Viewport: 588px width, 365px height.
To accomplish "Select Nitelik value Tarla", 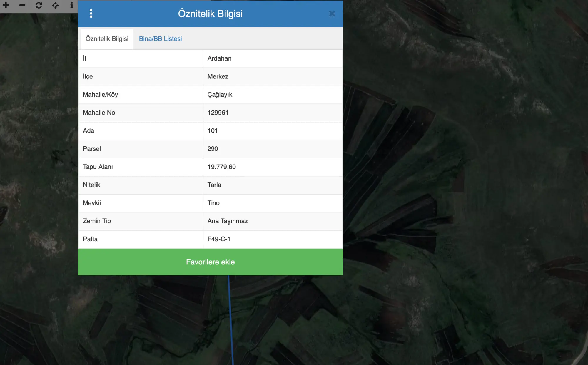I will pyautogui.click(x=214, y=185).
